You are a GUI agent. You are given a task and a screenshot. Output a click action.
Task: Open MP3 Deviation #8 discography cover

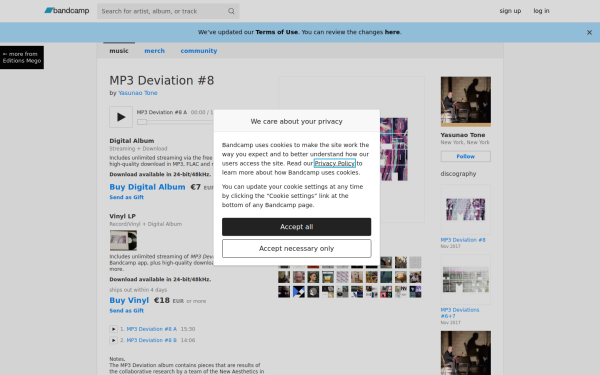466,209
